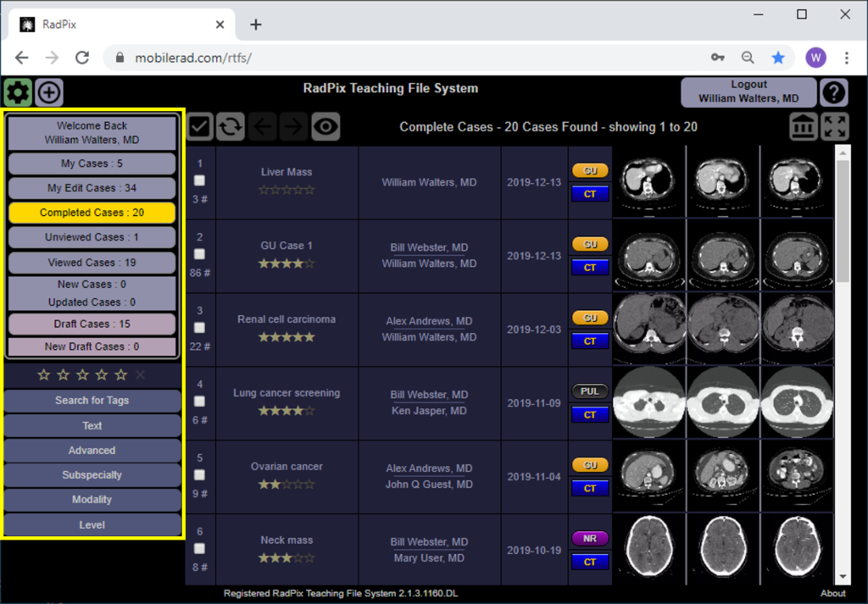Click the add new case plus icon
Viewport: 868px width, 604px height.
click(x=49, y=91)
